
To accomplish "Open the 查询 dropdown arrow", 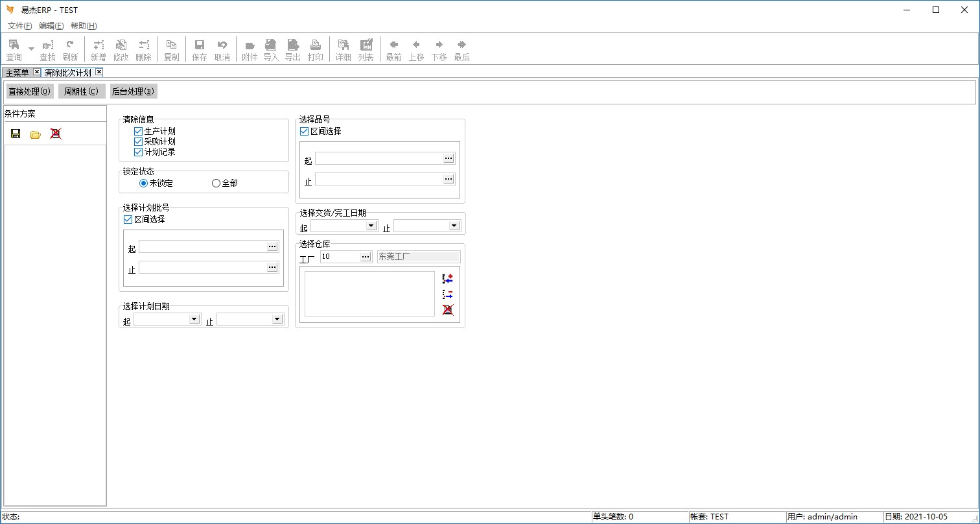I will 31,49.
